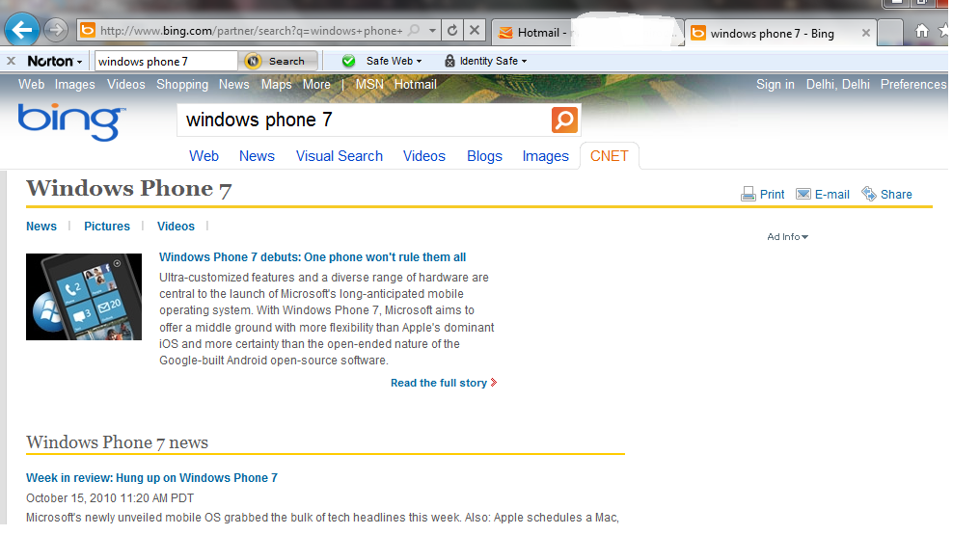Change the Delhi, Delhi location setting
The width and height of the screenshot is (980, 535).
click(837, 84)
